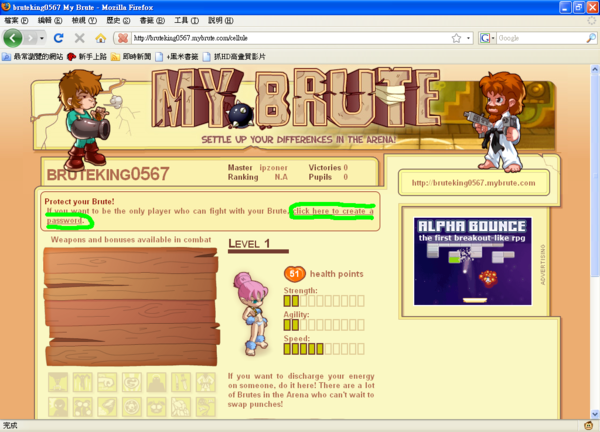Image resolution: width=600 pixels, height=432 pixels.
Task: Go to the Home page icon
Action: 101,38
